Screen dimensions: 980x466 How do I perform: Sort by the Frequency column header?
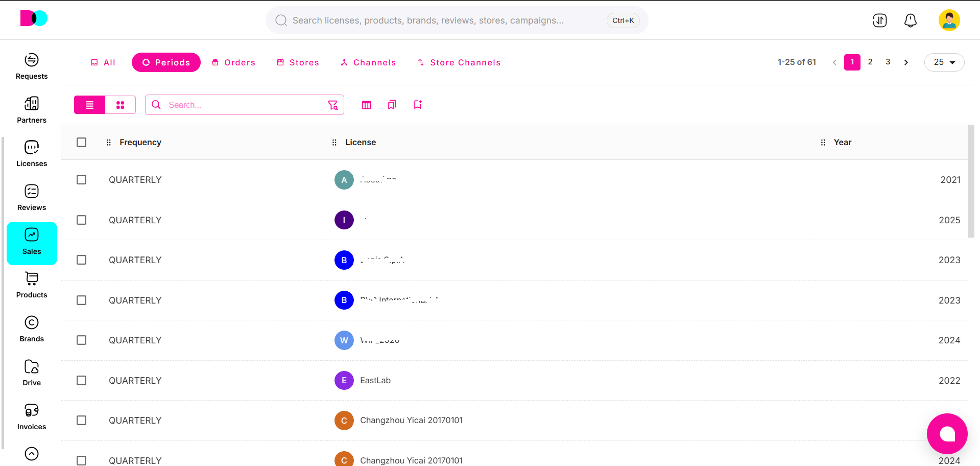(140, 143)
